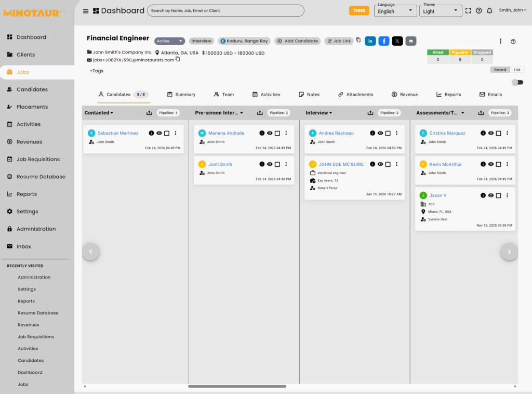
Task: Share job on LinkedIn icon
Action: point(370,41)
